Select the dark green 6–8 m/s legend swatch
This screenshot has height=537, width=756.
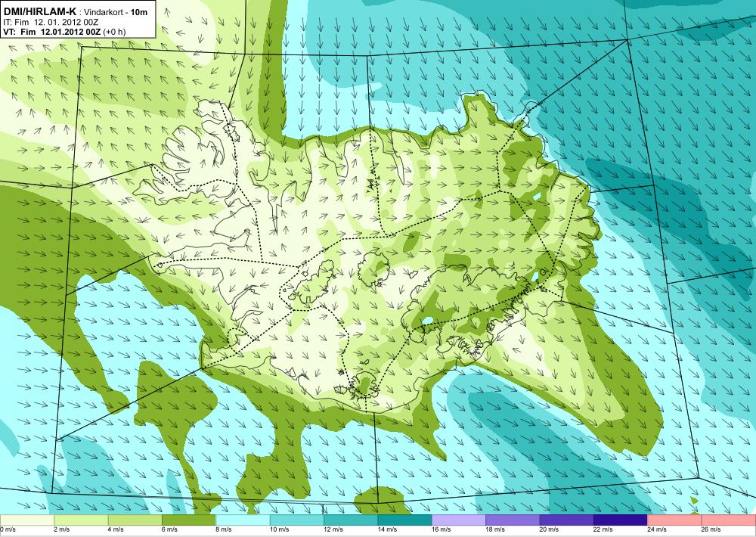pyautogui.click(x=189, y=520)
